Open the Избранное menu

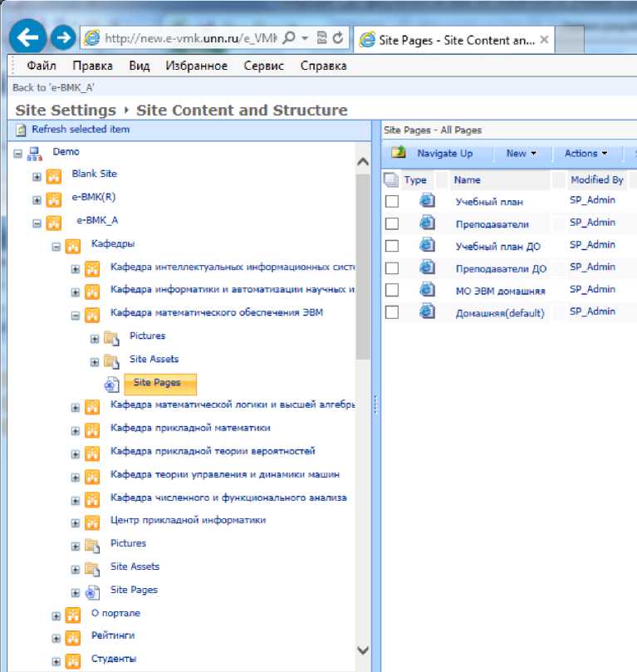point(196,66)
